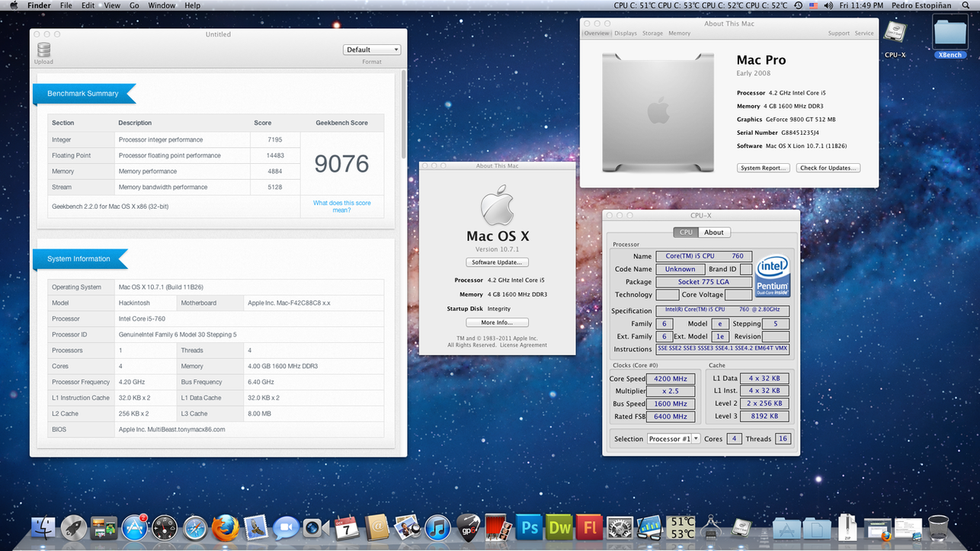Open Dashboard gauge icon in dock
This screenshot has width=980, height=551.
tap(165, 527)
